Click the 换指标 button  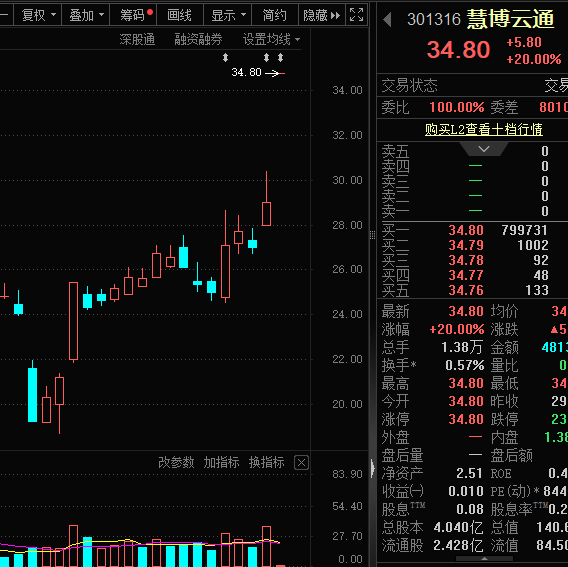[x=267, y=463]
